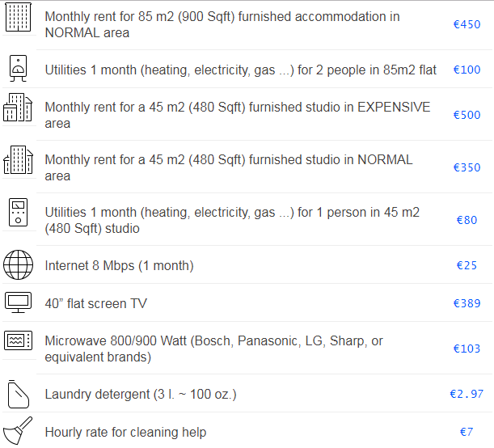The image size is (494, 448).
Task: Open the €450 rent price link
Action: coord(467,25)
